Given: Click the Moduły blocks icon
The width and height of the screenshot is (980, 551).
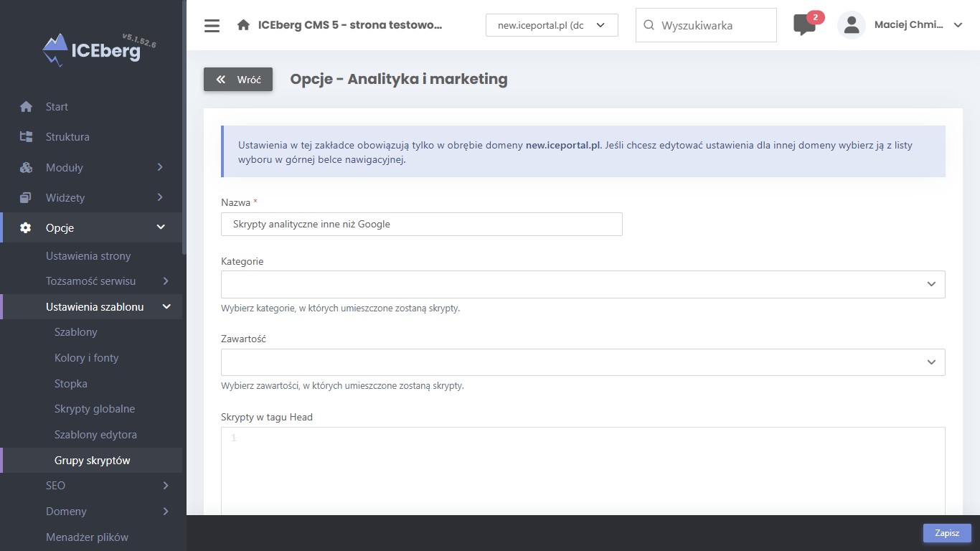Looking at the screenshot, I should 27,167.
